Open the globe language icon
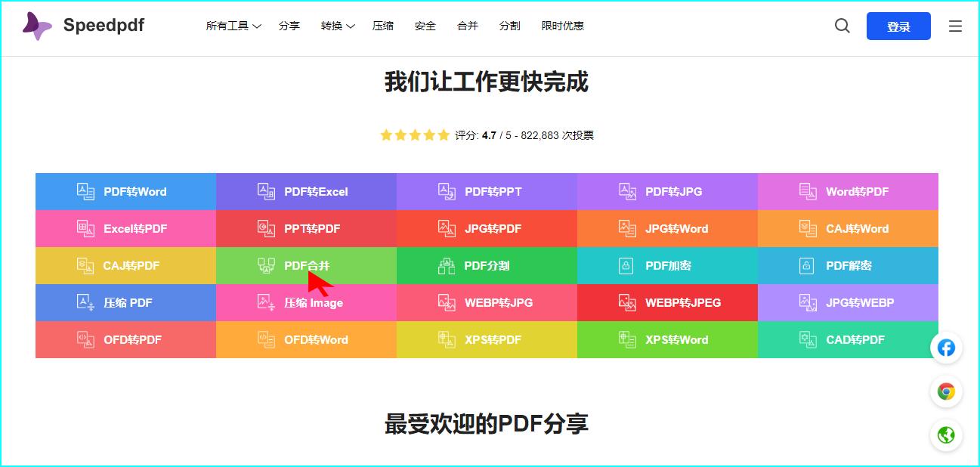Image resolution: width=980 pixels, height=467 pixels. click(x=946, y=435)
